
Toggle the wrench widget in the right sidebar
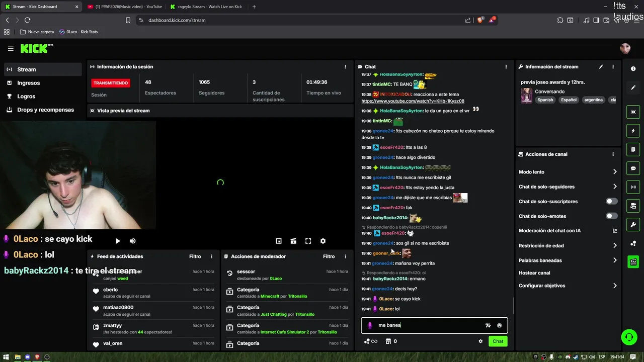[633, 225]
